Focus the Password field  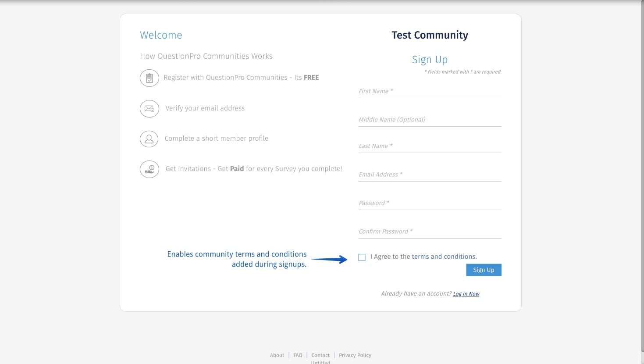point(430,203)
